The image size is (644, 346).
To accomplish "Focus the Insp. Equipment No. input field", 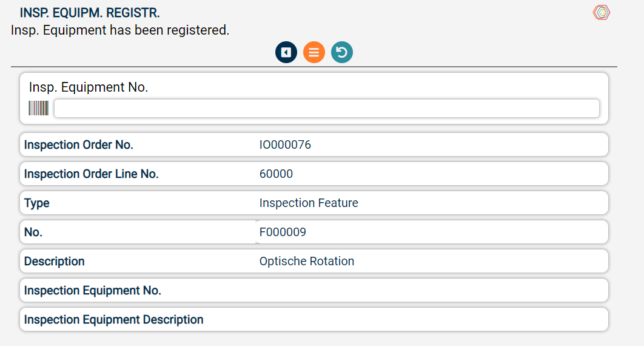I will click(x=326, y=109).
